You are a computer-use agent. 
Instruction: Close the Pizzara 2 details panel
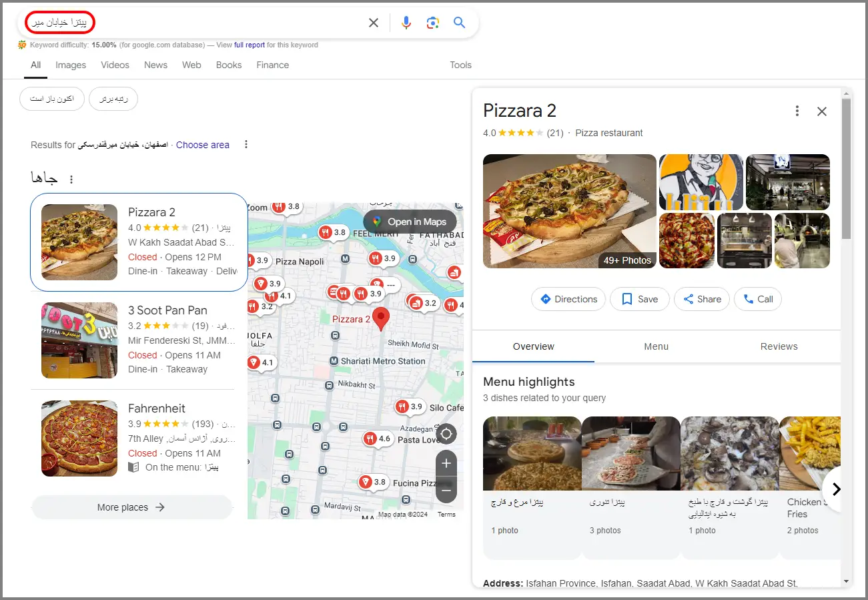822,111
